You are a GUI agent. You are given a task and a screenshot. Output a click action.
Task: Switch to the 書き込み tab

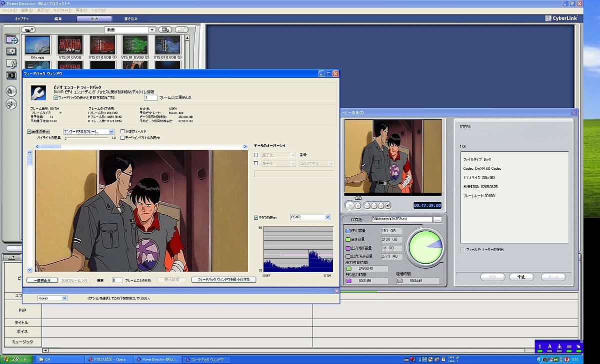coord(130,19)
